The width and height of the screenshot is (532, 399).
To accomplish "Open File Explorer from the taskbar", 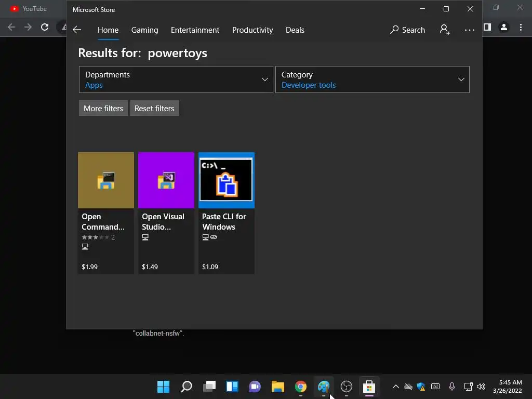I will pos(277,387).
